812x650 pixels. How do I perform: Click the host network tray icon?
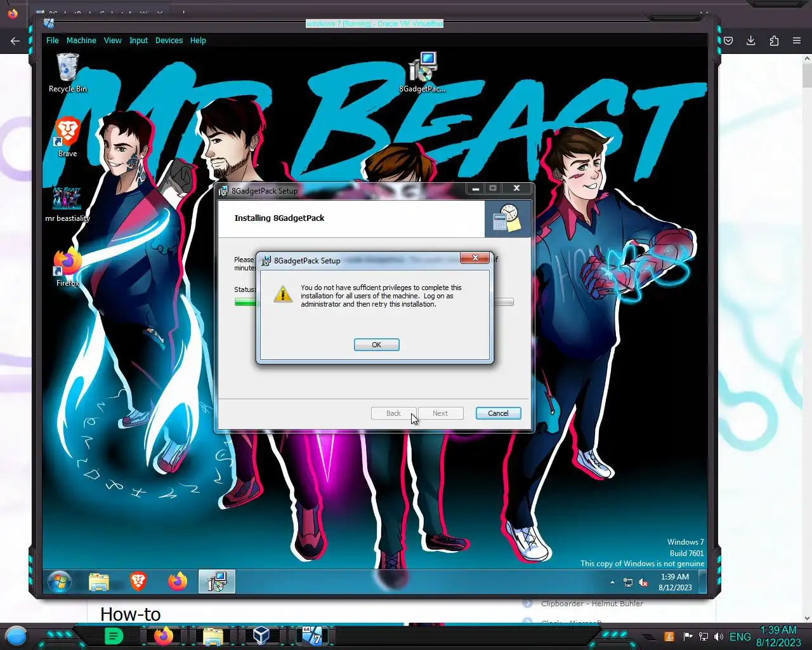pos(703,637)
